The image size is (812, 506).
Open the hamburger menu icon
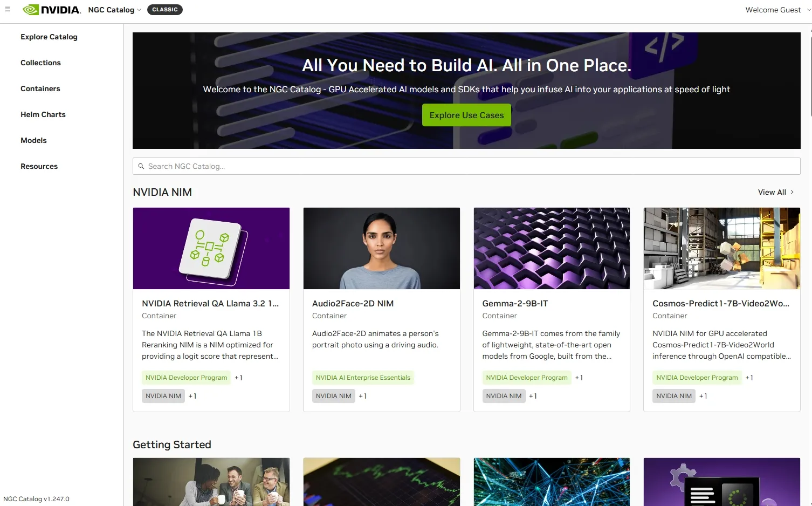click(8, 9)
